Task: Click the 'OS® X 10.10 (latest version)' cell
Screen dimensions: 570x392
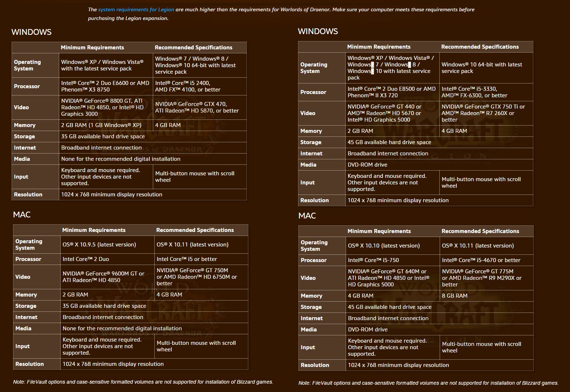Action: 393,246
